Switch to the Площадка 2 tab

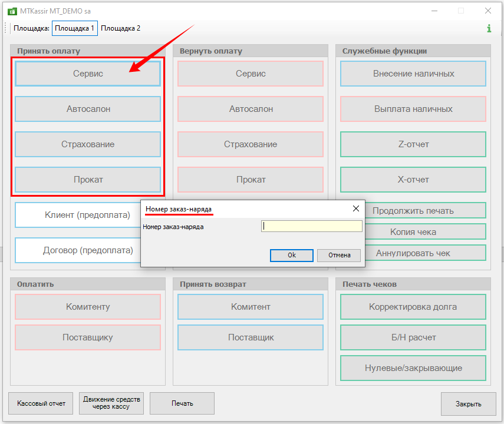pos(121,28)
